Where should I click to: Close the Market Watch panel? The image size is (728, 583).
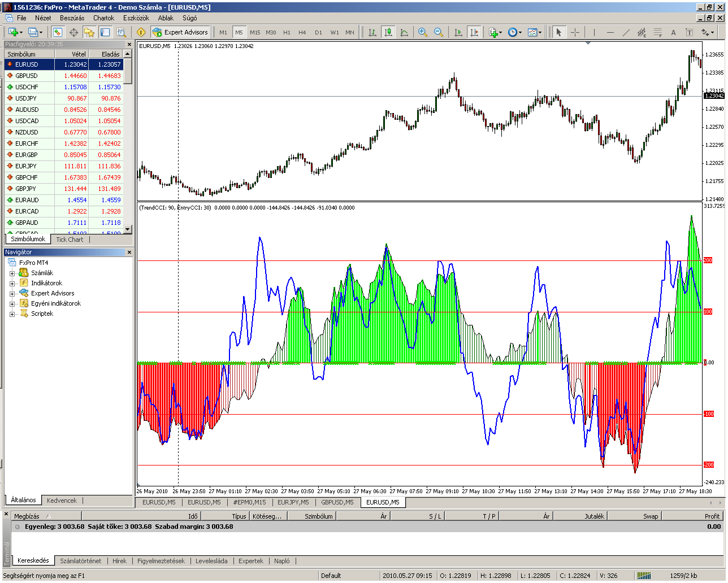129,44
